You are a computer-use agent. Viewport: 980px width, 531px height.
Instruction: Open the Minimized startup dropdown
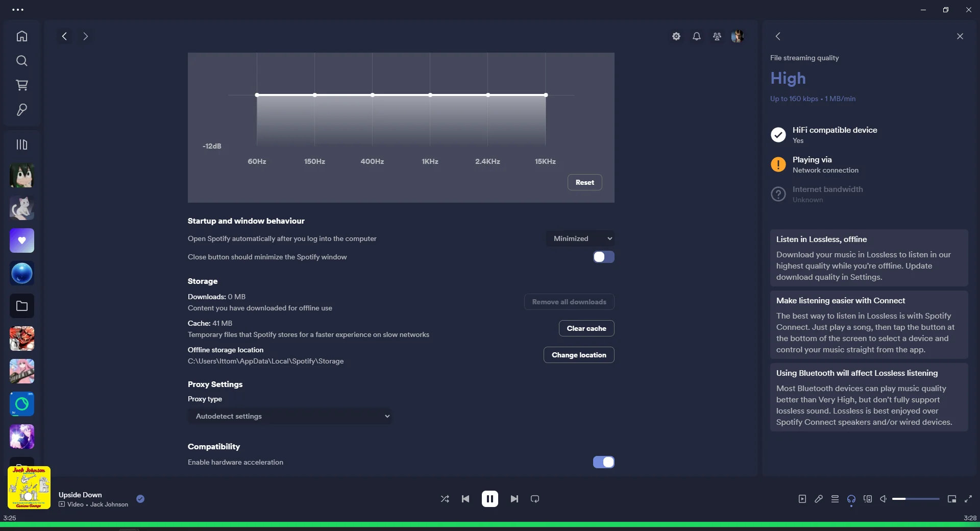click(580, 238)
